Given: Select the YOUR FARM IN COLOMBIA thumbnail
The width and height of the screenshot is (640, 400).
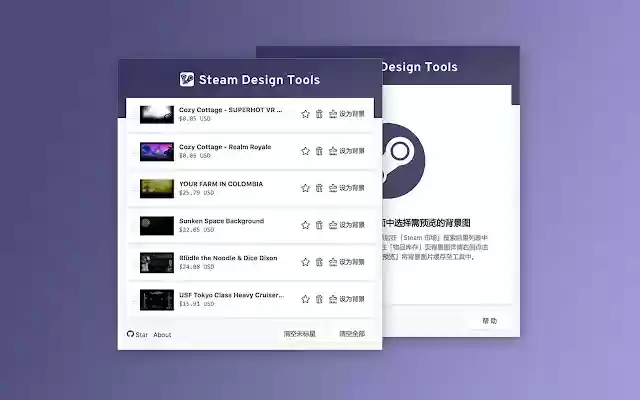Looking at the screenshot, I should [157, 189].
